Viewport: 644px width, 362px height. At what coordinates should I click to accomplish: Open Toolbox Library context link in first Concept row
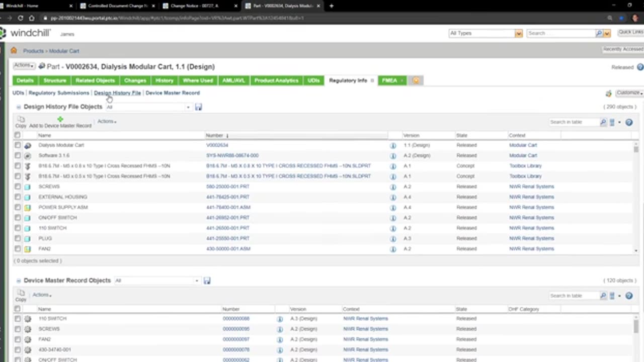(525, 166)
